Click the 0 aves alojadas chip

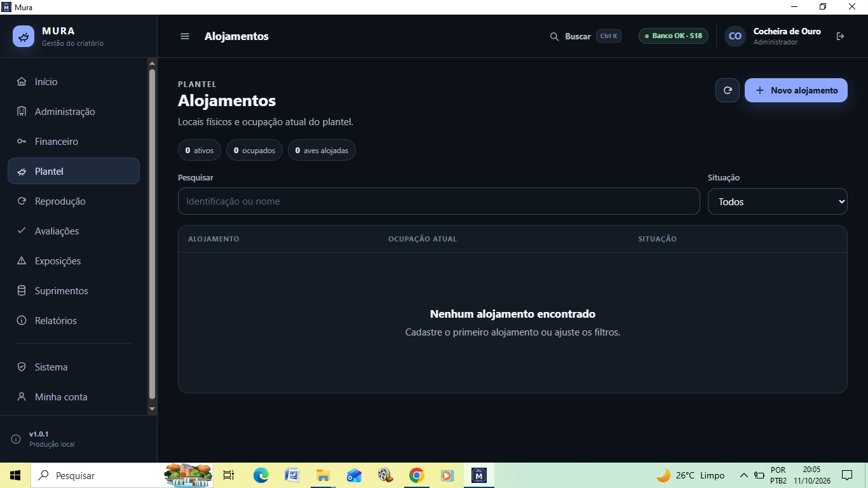pos(322,151)
